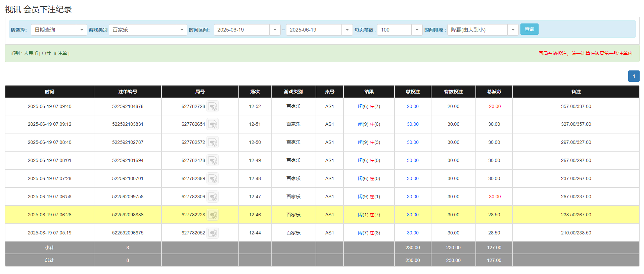This screenshot has height=274, width=644.
Task: Open the 百家乐 game type dropdown
Action: coord(181,30)
